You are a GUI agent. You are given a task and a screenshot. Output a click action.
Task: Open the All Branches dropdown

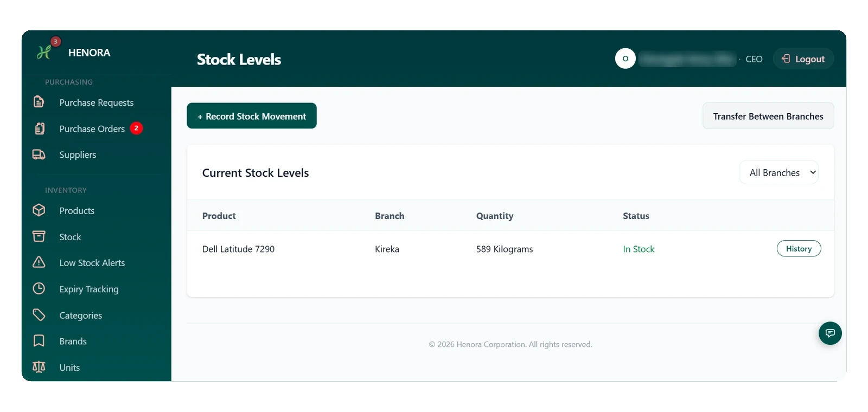778,172
